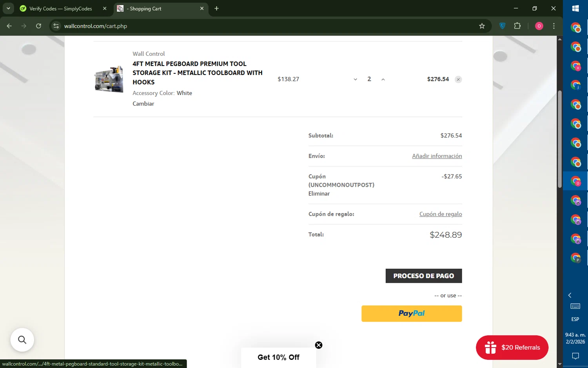Open the Extensions puzzle icon
This screenshot has width=588, height=368.
(x=517, y=26)
